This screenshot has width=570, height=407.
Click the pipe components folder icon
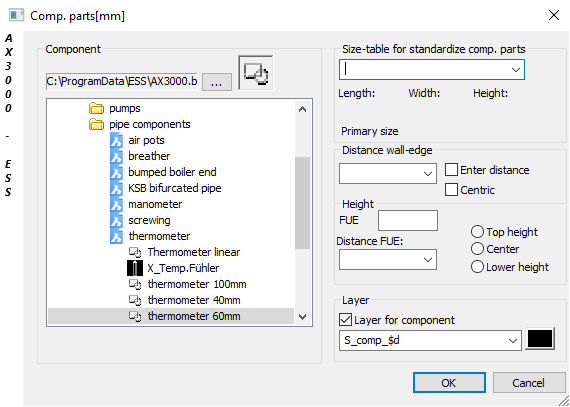point(96,124)
